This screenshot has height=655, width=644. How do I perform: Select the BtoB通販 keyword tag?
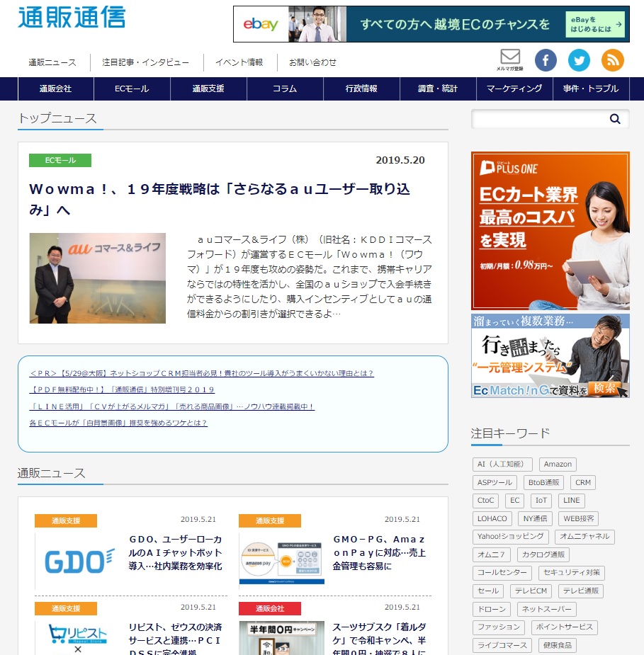coord(543,482)
